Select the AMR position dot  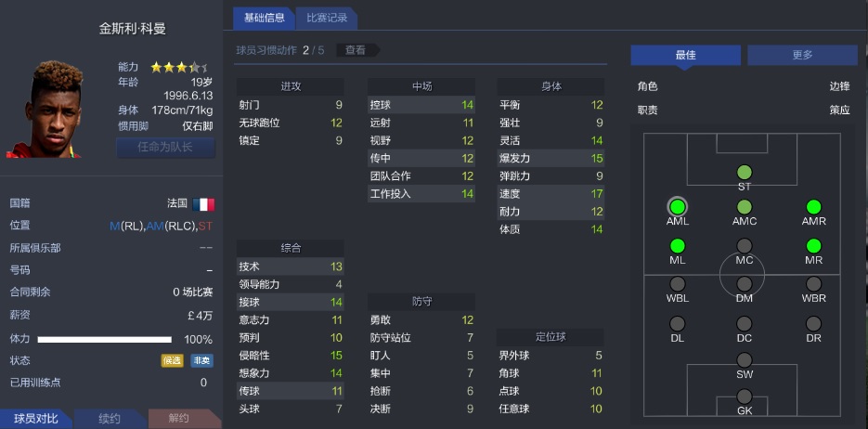(x=814, y=207)
